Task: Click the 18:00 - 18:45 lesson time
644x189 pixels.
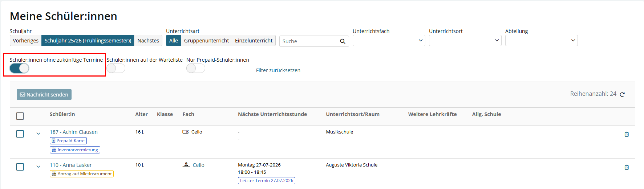Action: [x=252, y=172]
